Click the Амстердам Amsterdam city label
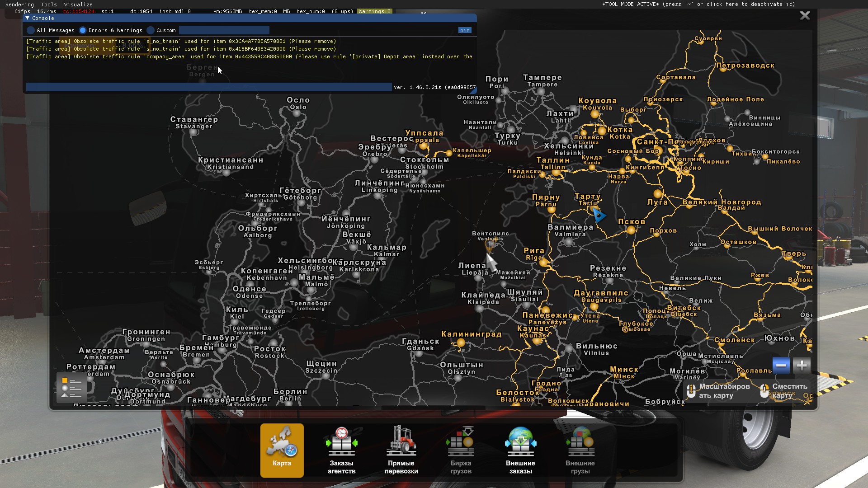Viewport: 868px width, 488px height. coord(104,353)
